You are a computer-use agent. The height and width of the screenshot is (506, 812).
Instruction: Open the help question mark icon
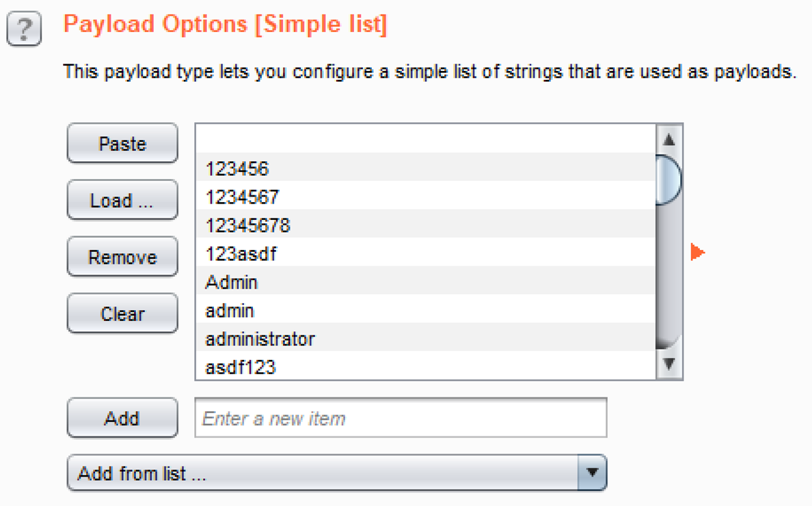coord(24,30)
